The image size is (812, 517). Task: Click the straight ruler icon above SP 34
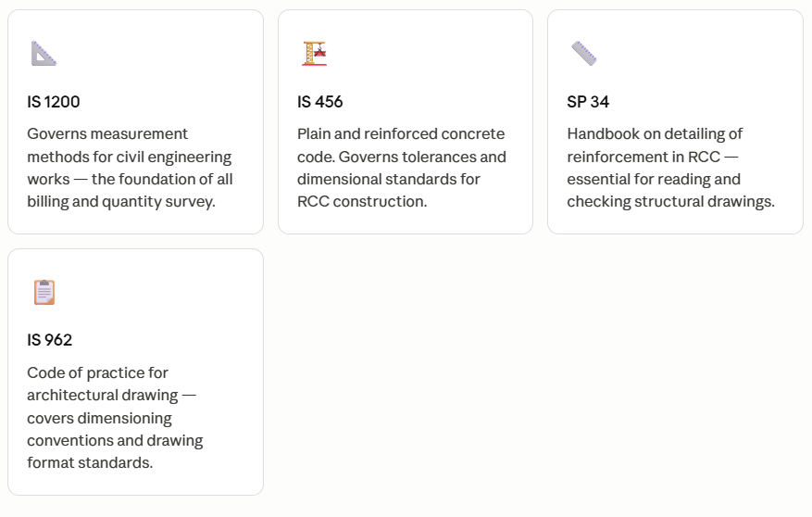pyautogui.click(x=584, y=54)
